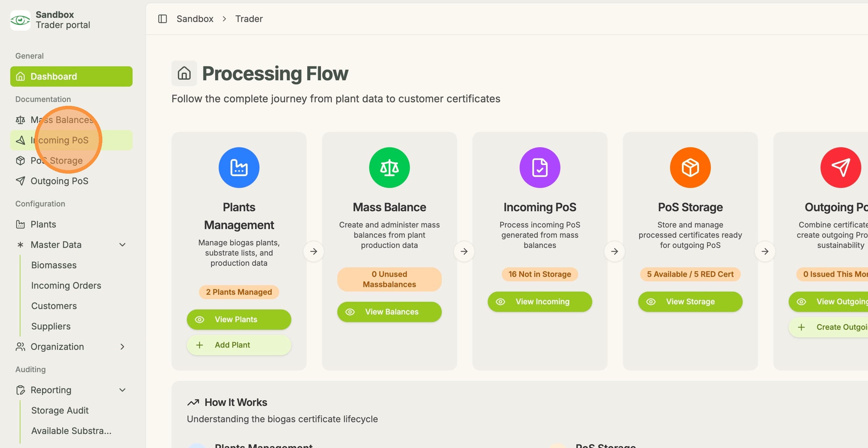The image size is (868, 448).
Task: Click the Sandbox eye logo icon
Action: point(20,20)
